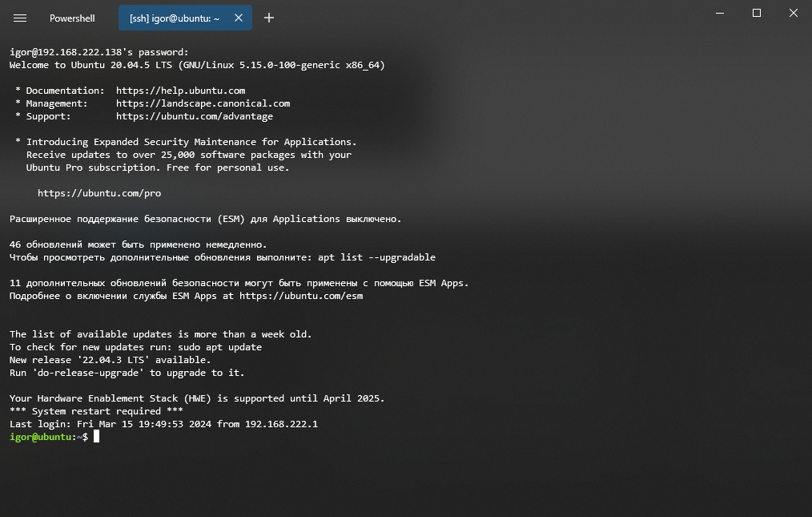Viewport: 812px width, 517px height.
Task: Click 'Ubuntu Pro subscription' line
Action: [158, 168]
